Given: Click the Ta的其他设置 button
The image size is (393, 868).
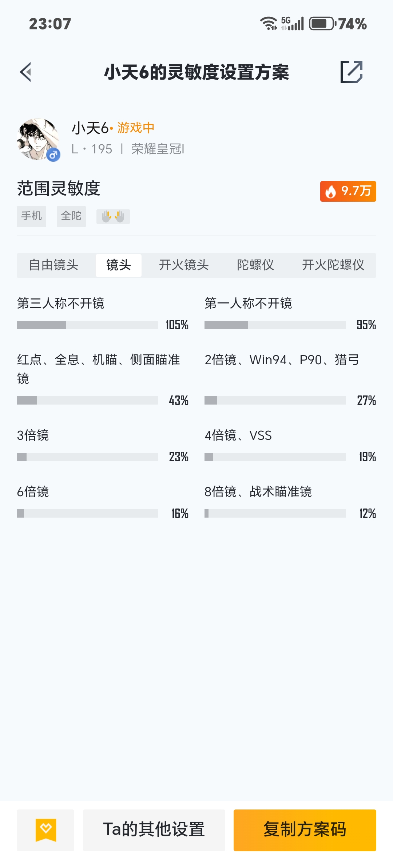Looking at the screenshot, I should pos(154,830).
